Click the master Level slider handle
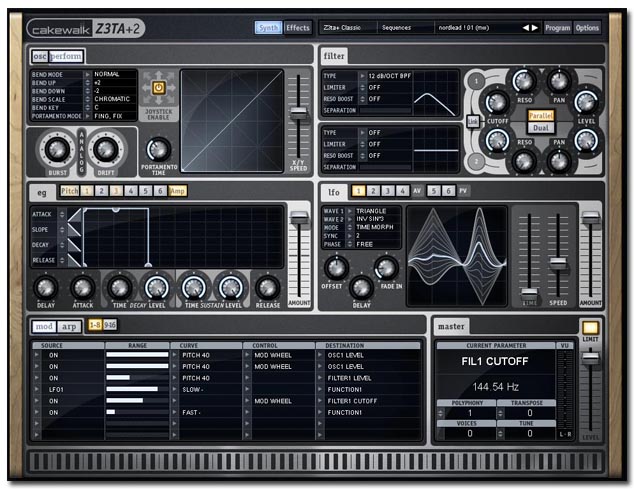 pyautogui.click(x=590, y=357)
